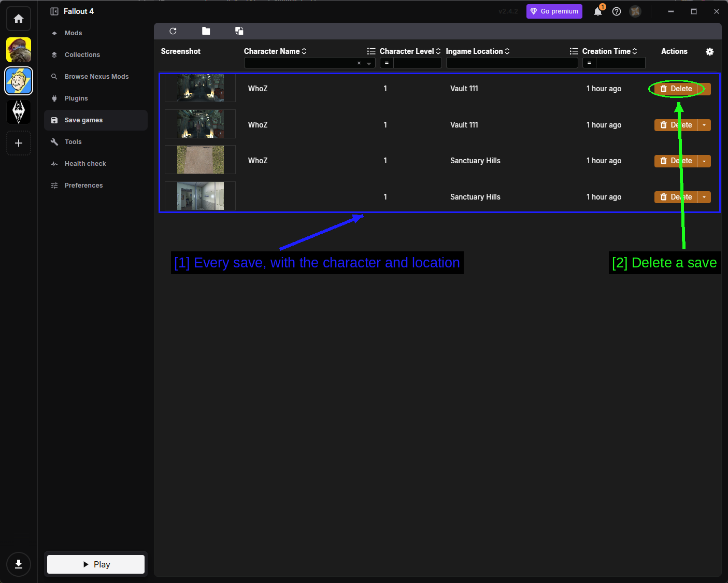
Task: Expand Delete options for WhoZ Sanctuary Hills save
Action: tap(704, 161)
